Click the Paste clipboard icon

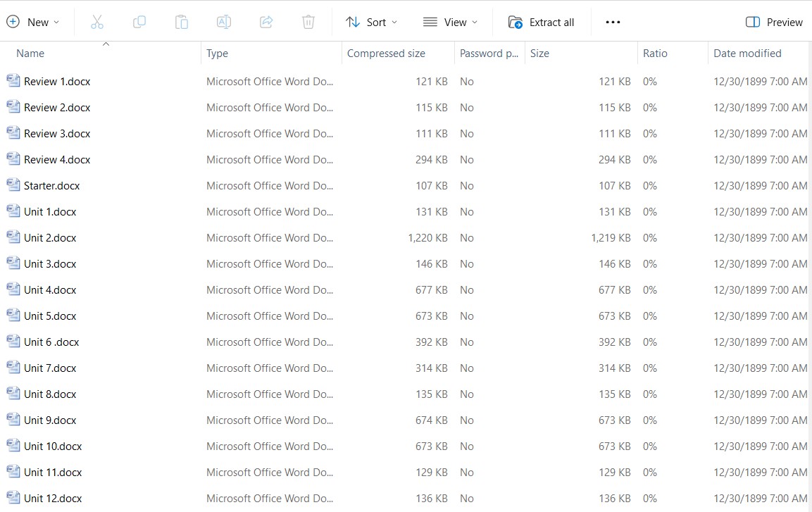(x=182, y=23)
